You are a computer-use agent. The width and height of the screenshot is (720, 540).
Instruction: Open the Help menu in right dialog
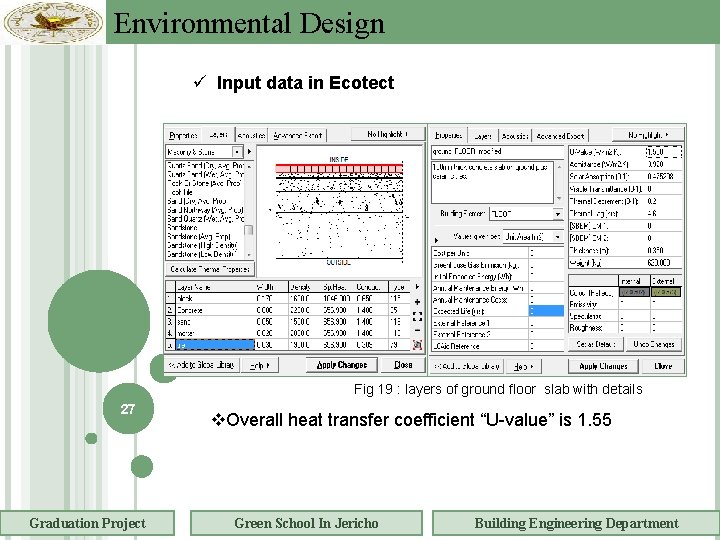coord(524,366)
